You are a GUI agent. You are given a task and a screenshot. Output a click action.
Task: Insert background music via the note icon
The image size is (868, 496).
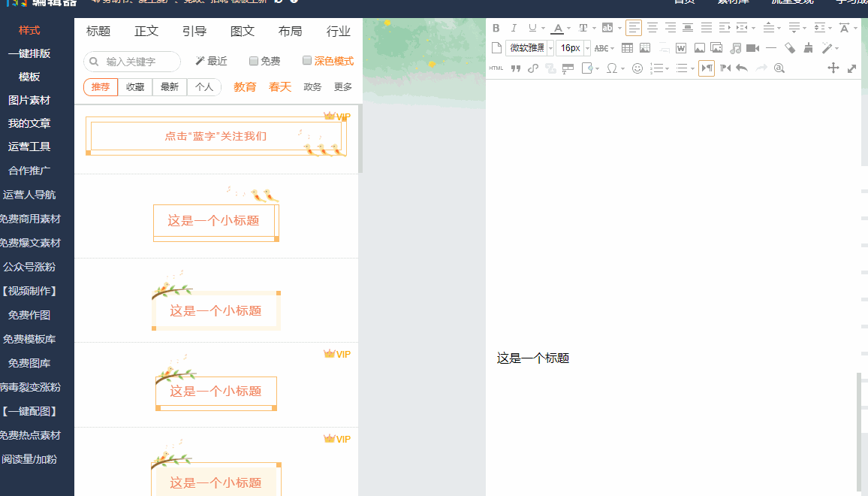(736, 47)
